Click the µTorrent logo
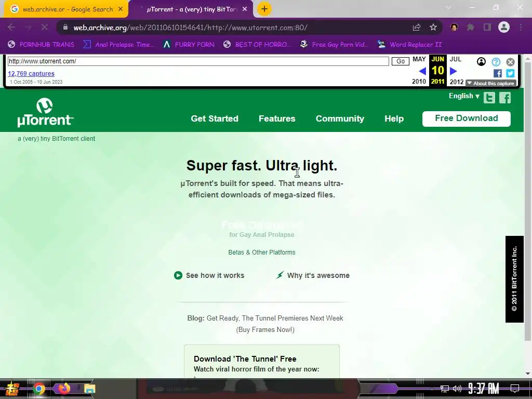The image size is (532, 399). tap(45, 112)
